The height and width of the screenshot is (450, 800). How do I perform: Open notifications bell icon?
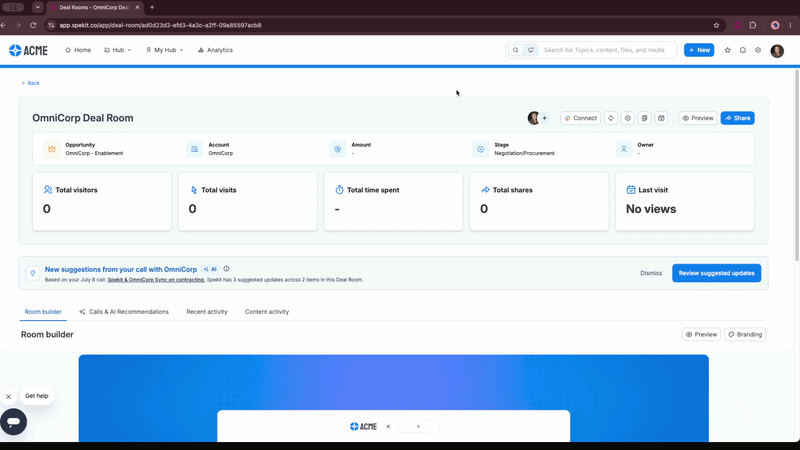[743, 50]
